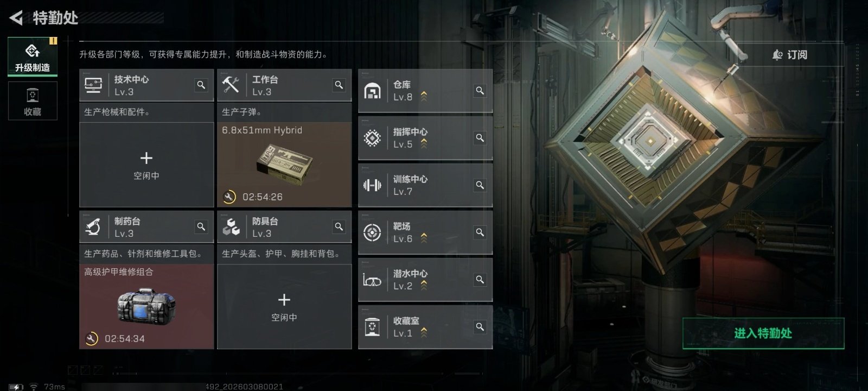Go back using the arrow beside 特勤处
868x391 pixels.
coord(16,18)
